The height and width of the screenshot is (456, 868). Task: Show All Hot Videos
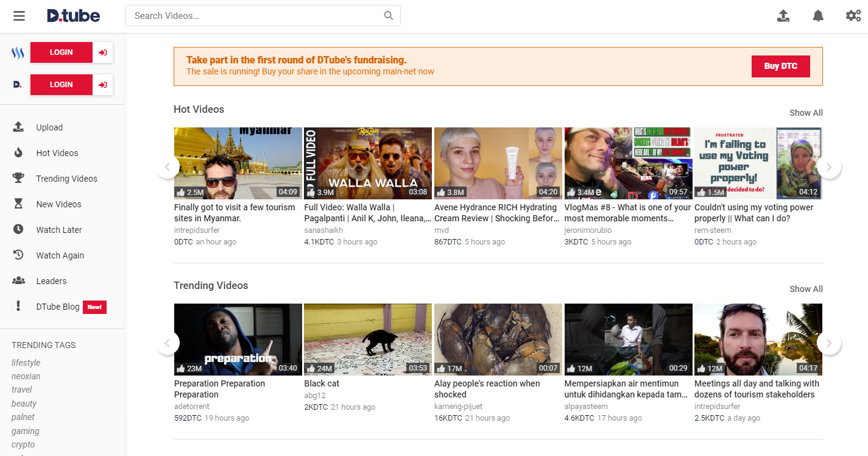(x=806, y=113)
